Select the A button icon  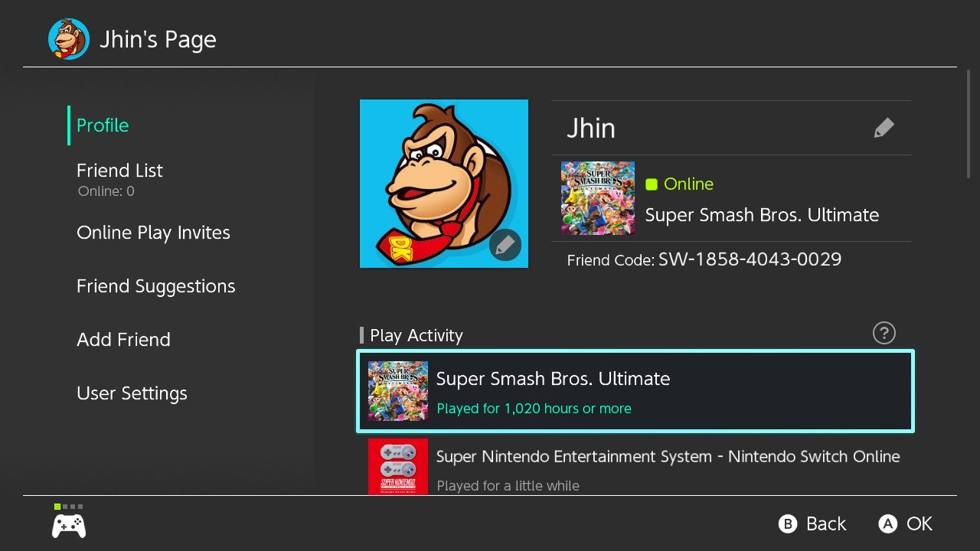click(x=887, y=524)
